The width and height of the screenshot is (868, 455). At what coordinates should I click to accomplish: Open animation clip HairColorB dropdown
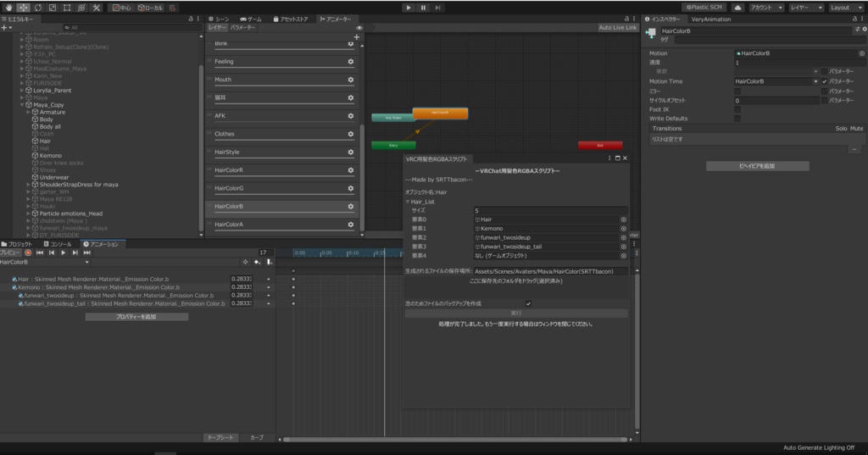(x=44, y=263)
